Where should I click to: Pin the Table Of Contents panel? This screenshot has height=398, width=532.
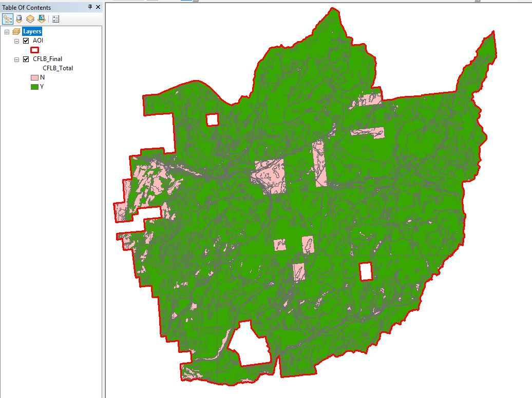90,7
